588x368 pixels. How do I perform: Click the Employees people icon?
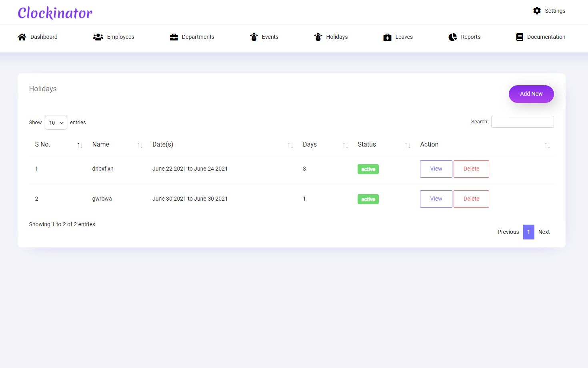(x=98, y=37)
